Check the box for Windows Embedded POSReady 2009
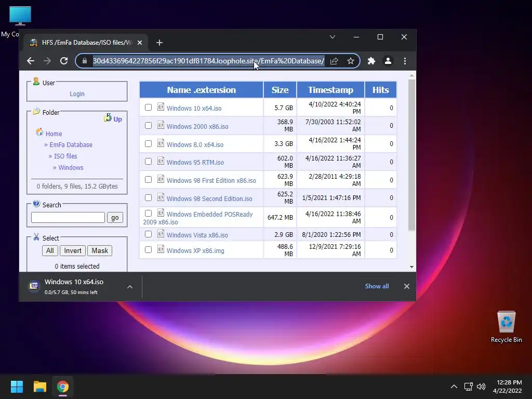The height and width of the screenshot is (399, 532). tap(148, 214)
